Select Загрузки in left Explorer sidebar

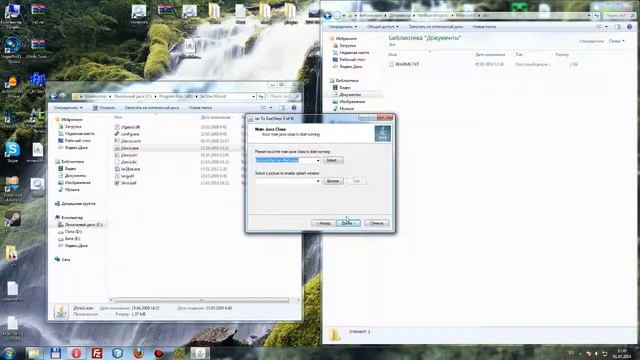(73, 127)
